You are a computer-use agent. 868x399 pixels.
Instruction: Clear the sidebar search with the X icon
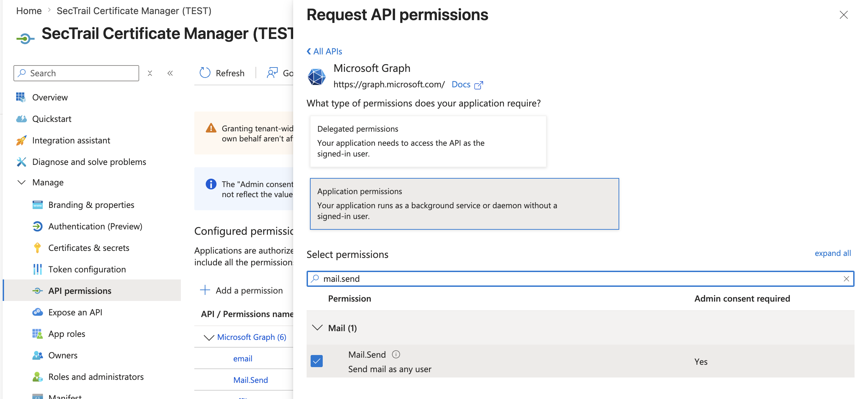[150, 73]
